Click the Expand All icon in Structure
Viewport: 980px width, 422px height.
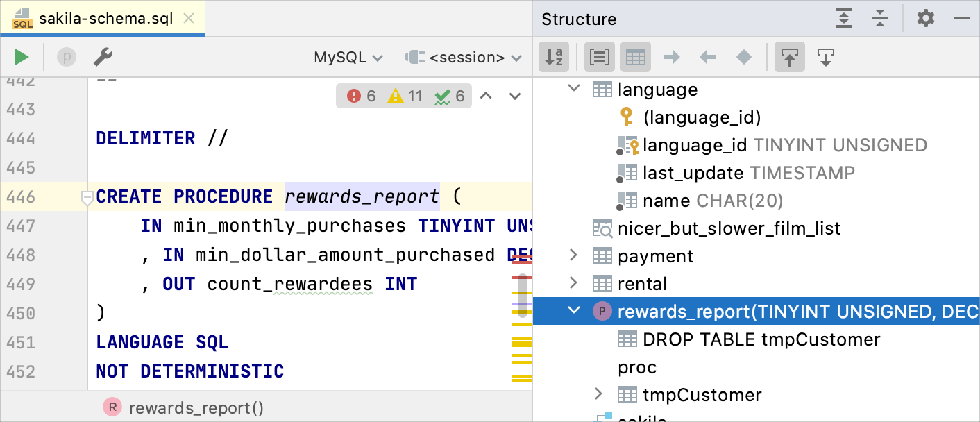coord(843,19)
